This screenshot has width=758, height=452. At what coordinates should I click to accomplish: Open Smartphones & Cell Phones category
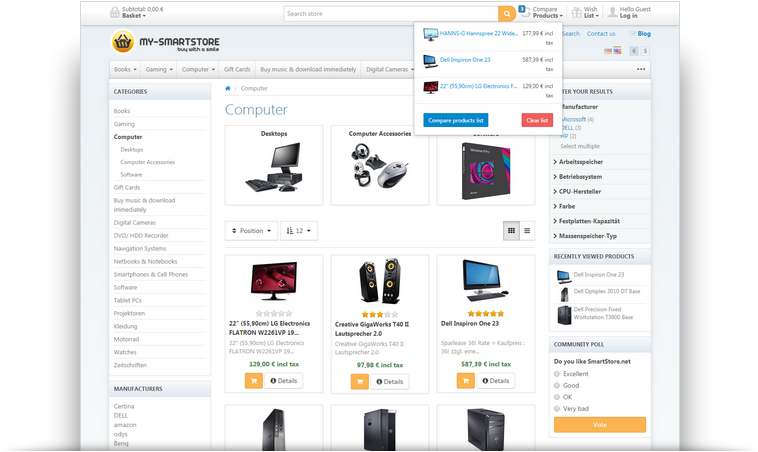[x=151, y=275]
